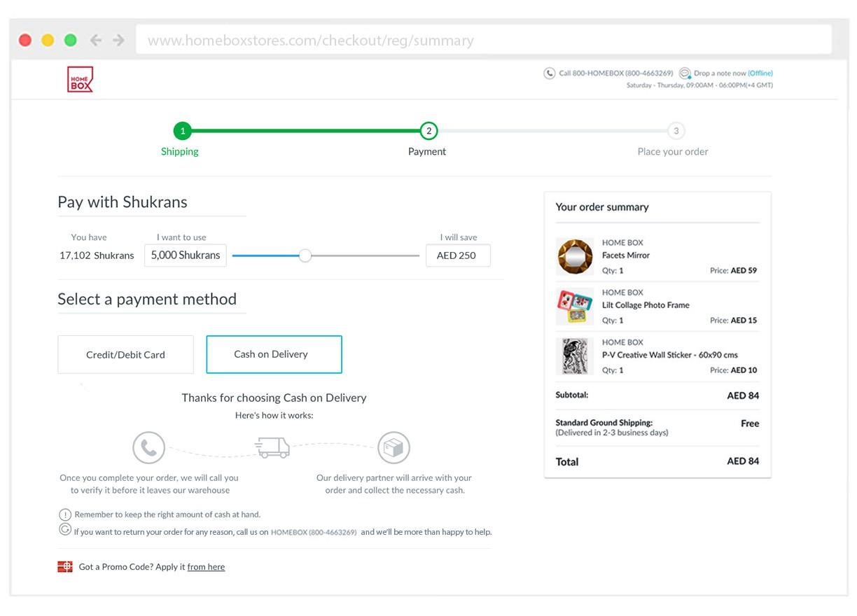
Task: Click the phone icon beside Call 800-HOMEBOX
Action: coord(550,73)
